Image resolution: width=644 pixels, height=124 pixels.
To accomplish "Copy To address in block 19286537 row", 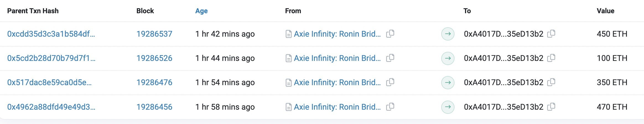I will (x=551, y=34).
